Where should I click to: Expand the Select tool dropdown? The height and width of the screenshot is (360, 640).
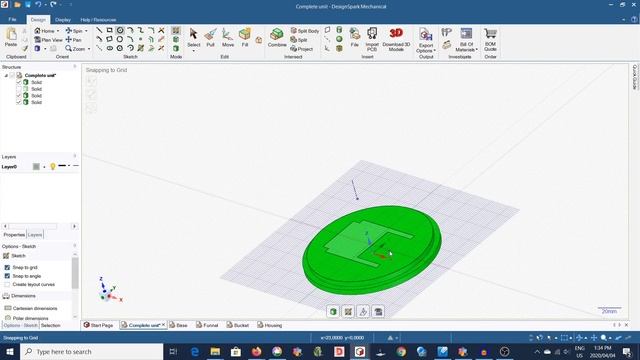pyautogui.click(x=193, y=51)
